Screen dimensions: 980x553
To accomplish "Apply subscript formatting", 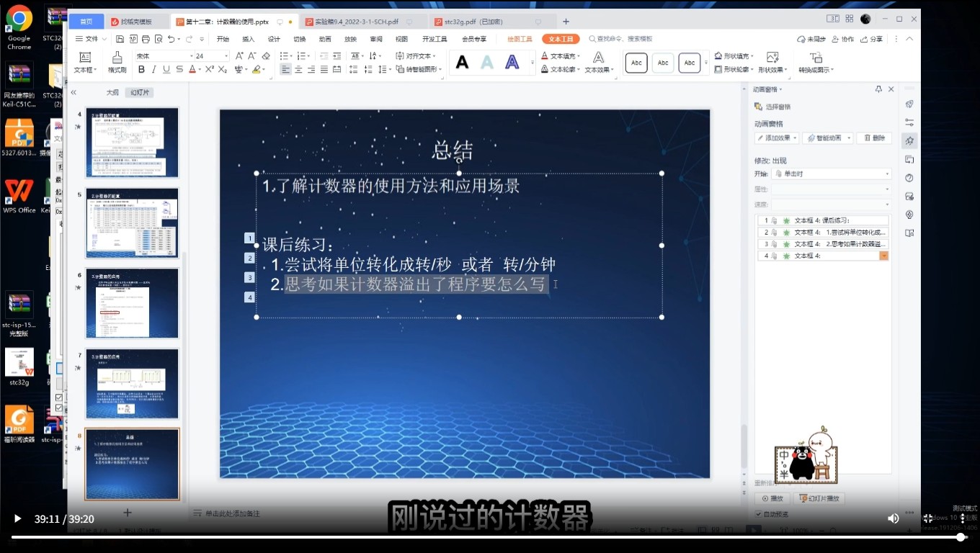I will tap(223, 70).
